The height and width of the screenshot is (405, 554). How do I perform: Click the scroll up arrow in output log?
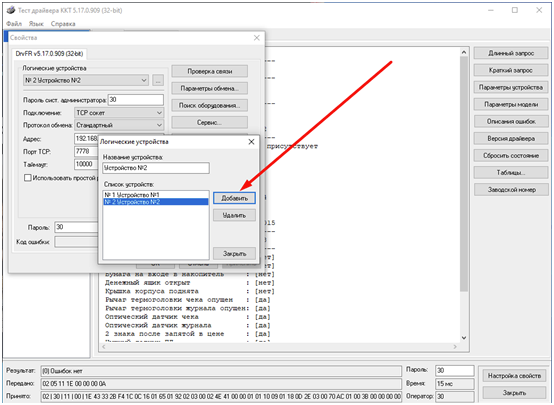click(464, 53)
